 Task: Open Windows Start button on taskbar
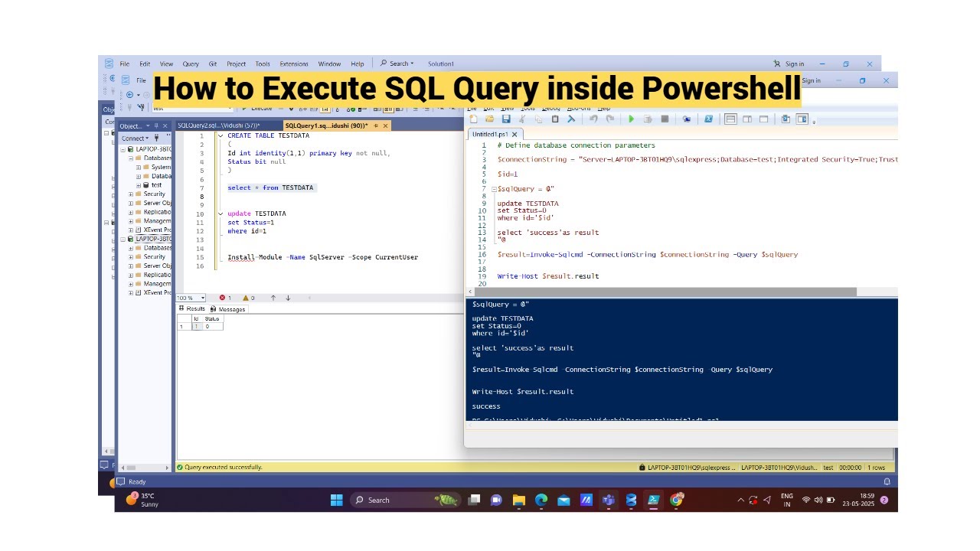point(337,500)
